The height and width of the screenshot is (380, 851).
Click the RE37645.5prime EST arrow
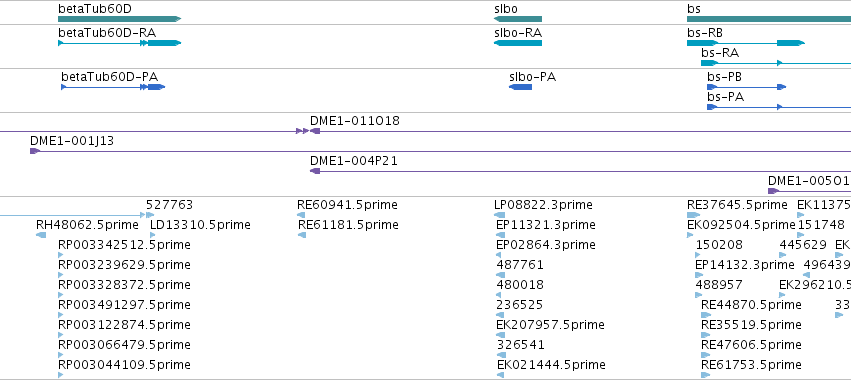point(694,215)
